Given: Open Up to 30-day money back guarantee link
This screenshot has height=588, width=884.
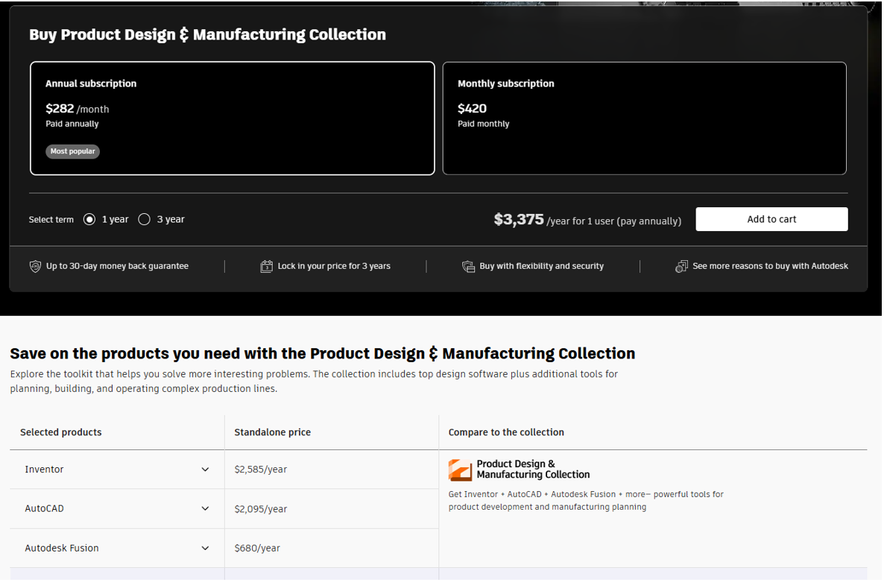Looking at the screenshot, I should [117, 266].
